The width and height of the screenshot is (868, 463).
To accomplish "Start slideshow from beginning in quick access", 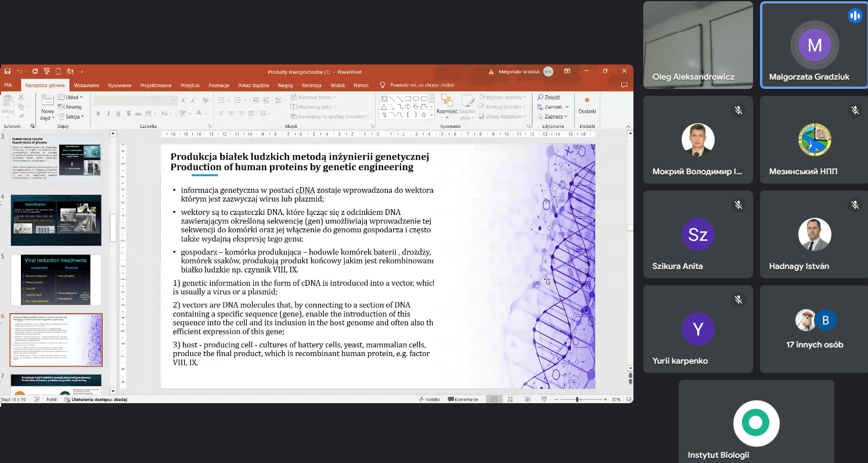I will (47, 71).
